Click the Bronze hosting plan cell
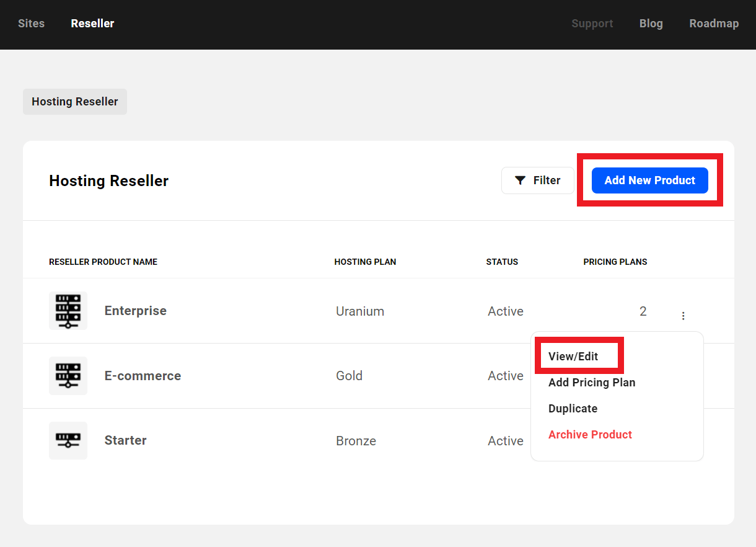Screen dimensions: 756x547 coord(356,441)
